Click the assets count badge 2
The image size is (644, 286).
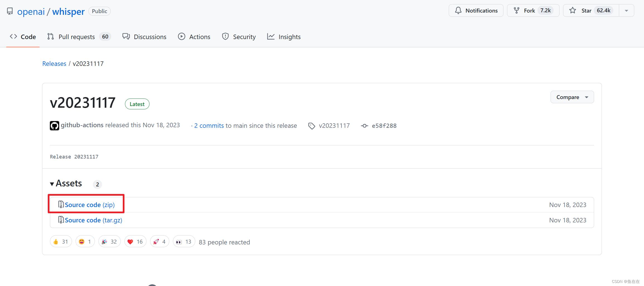coord(97,184)
